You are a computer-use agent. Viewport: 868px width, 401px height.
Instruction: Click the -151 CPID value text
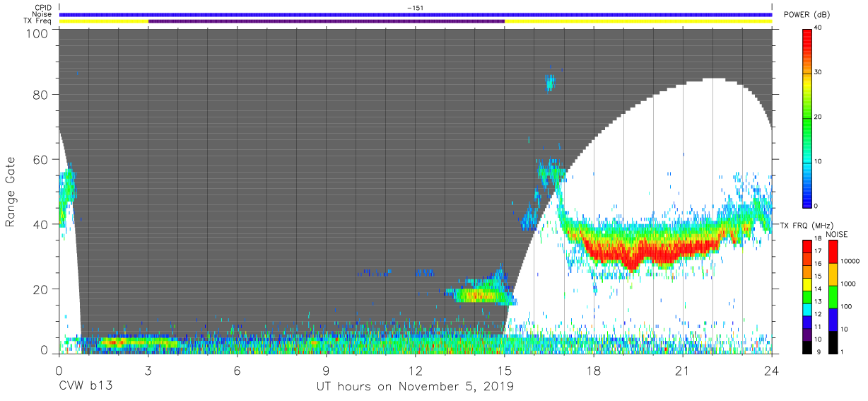(x=416, y=7)
